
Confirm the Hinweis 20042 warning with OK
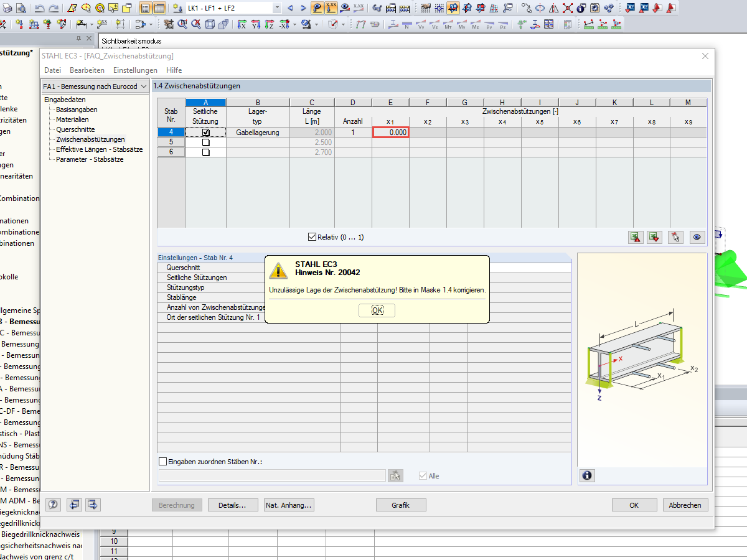[x=377, y=310]
